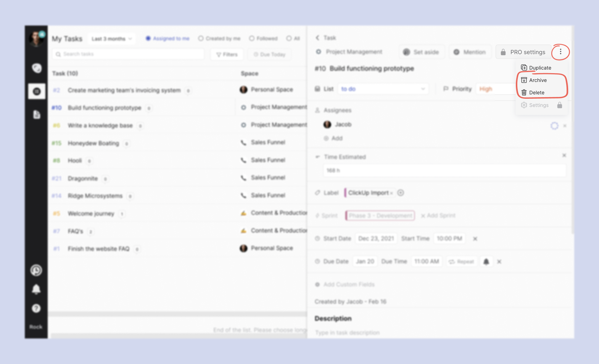
Task: Open the notifications bell in sidebar
Action: (36, 289)
